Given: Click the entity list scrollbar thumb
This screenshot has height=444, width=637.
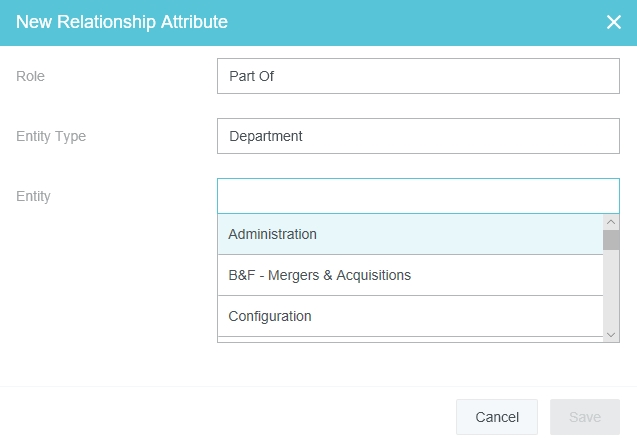Looking at the screenshot, I should (611, 240).
